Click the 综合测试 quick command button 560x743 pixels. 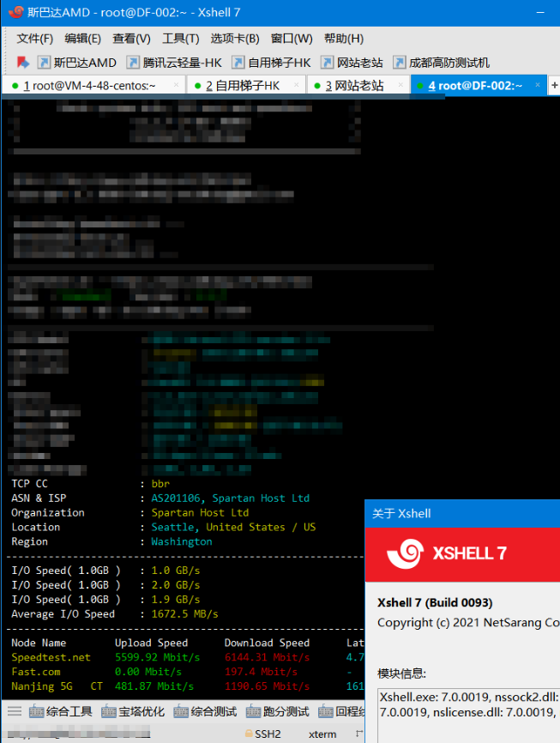[x=205, y=711]
